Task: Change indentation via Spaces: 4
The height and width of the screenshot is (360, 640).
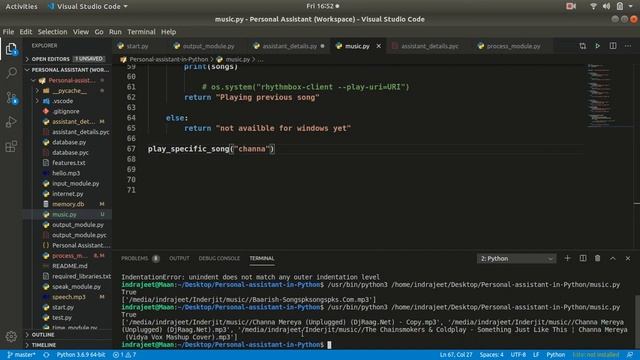Action: click(491, 355)
